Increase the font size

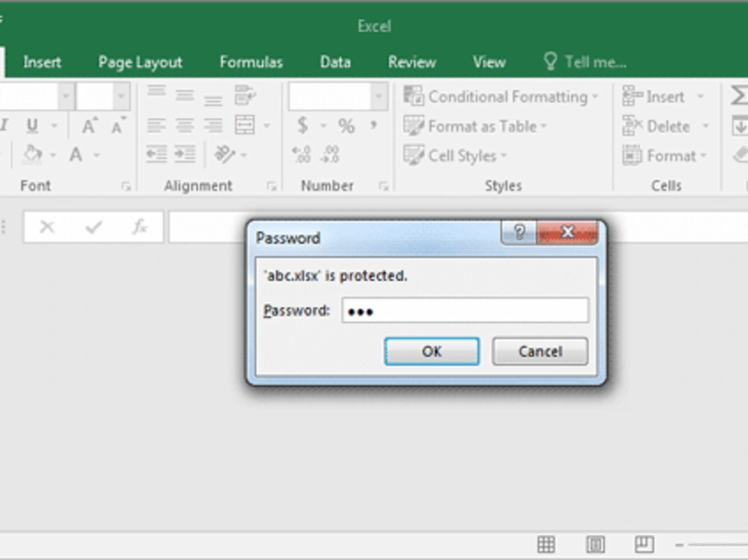click(89, 126)
